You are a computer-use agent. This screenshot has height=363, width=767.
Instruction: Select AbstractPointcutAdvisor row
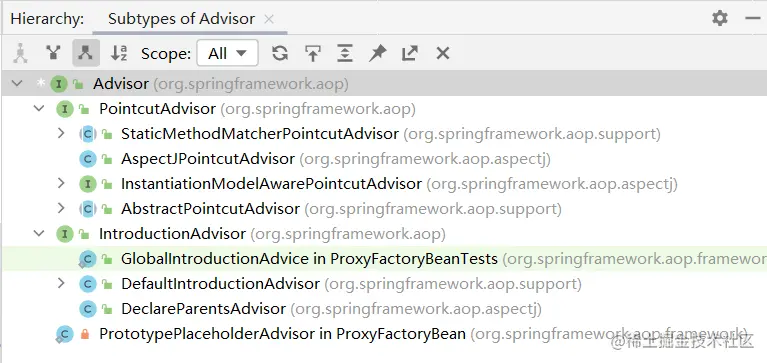[384, 209]
